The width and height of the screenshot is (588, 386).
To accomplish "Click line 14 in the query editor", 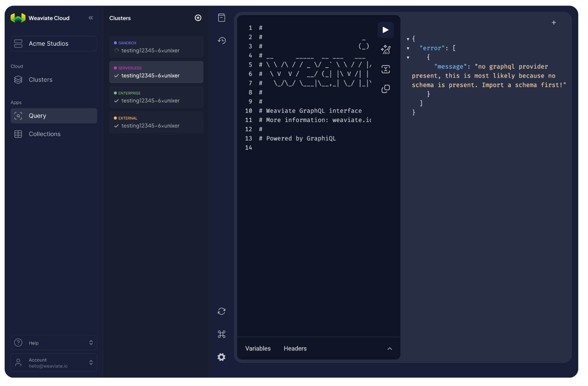I will tap(249, 148).
